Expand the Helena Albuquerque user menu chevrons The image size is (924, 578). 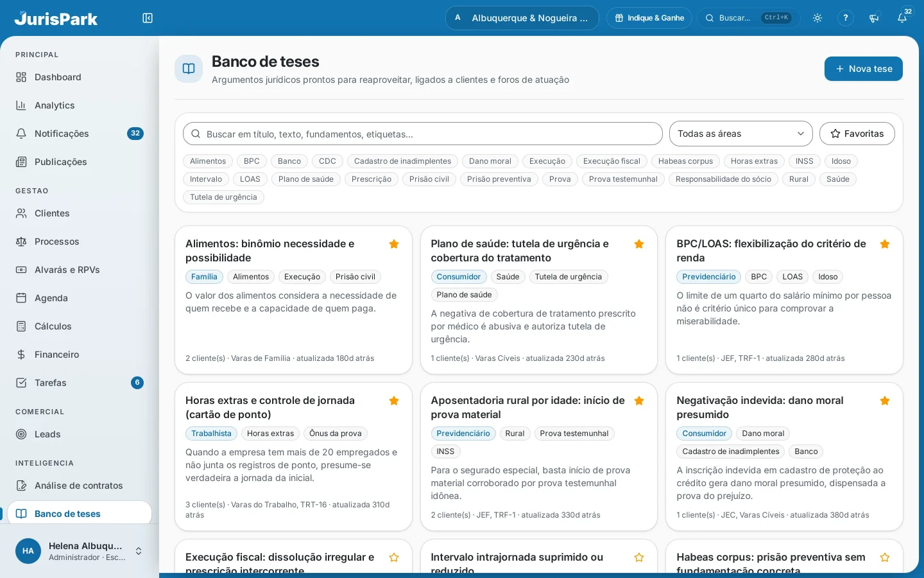tap(139, 551)
